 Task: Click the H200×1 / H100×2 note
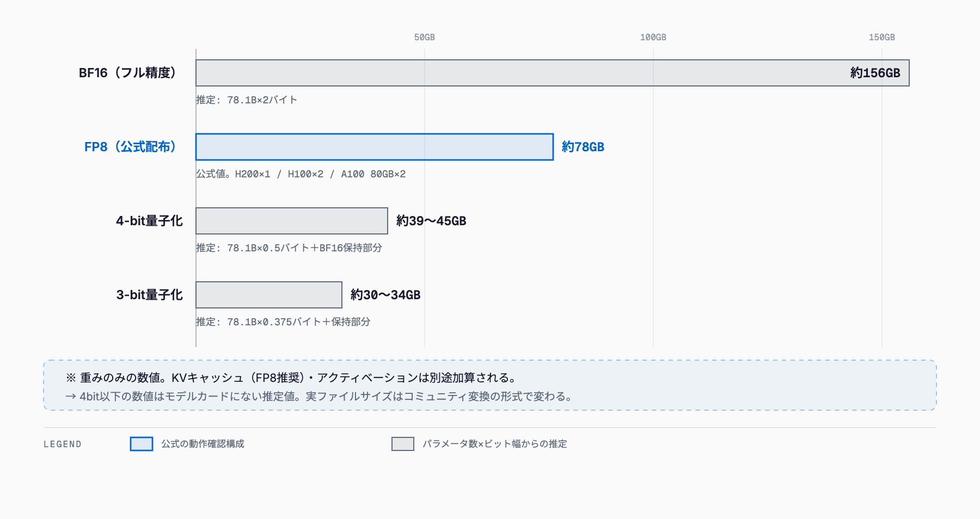pyautogui.click(x=301, y=174)
